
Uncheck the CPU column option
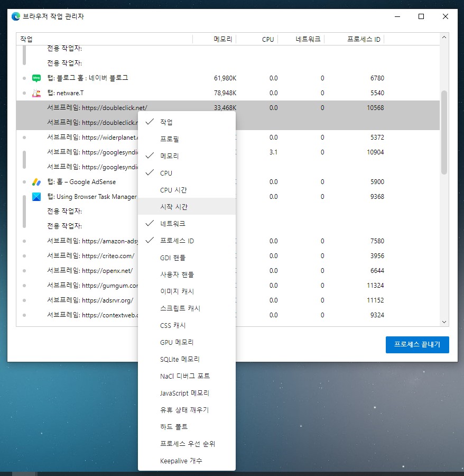187,173
